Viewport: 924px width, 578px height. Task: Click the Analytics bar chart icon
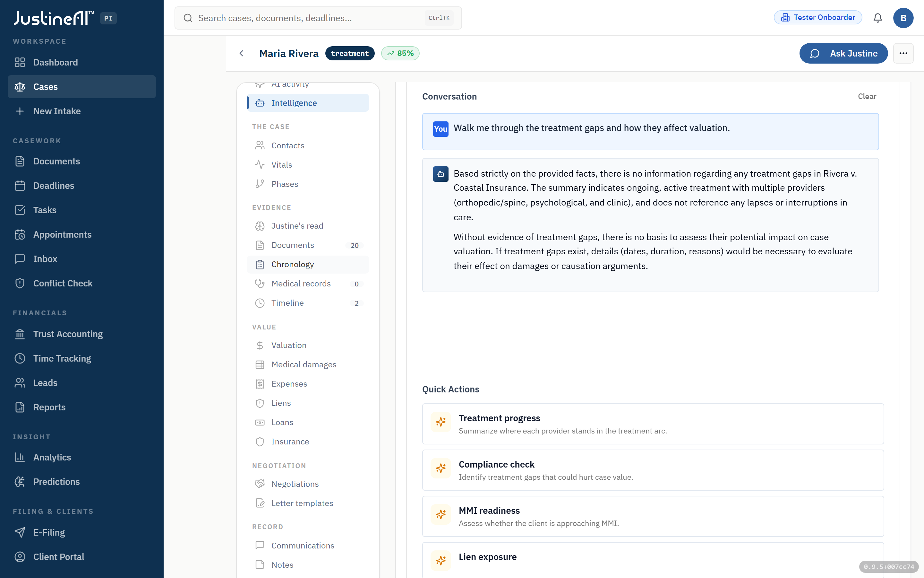[20, 458]
